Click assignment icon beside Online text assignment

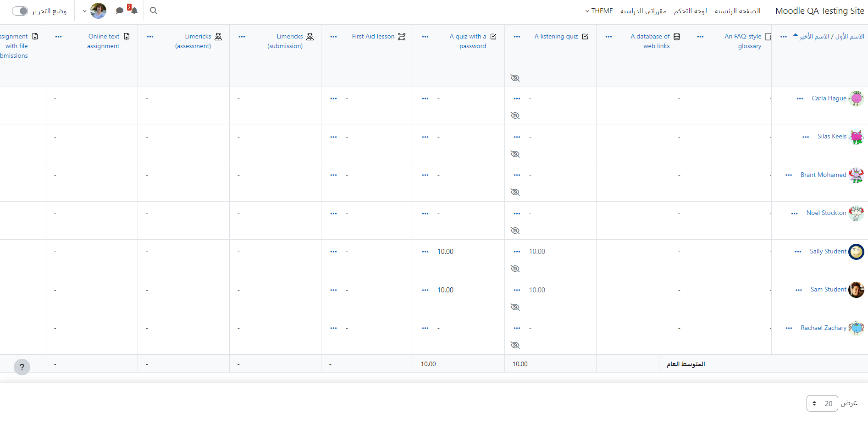(127, 37)
